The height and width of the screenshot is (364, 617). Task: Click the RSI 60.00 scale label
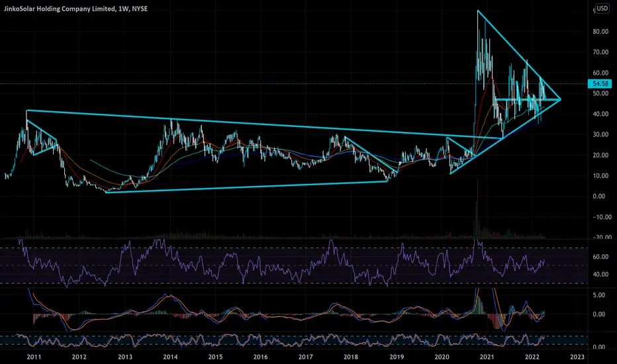(x=600, y=257)
